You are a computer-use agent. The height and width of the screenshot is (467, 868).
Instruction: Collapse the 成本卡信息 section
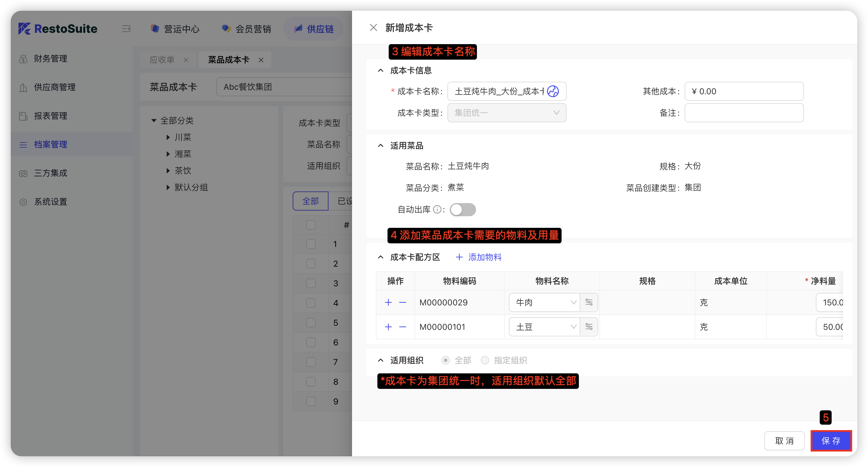click(x=380, y=70)
